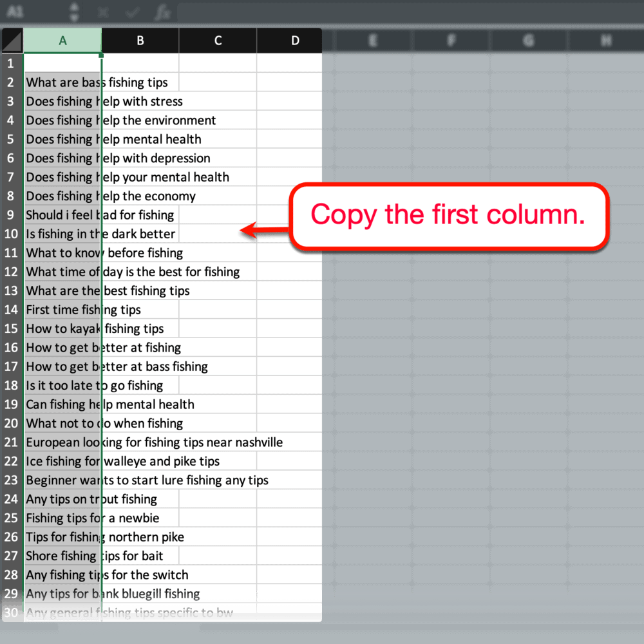
Task: Select column A header
Action: (62, 40)
